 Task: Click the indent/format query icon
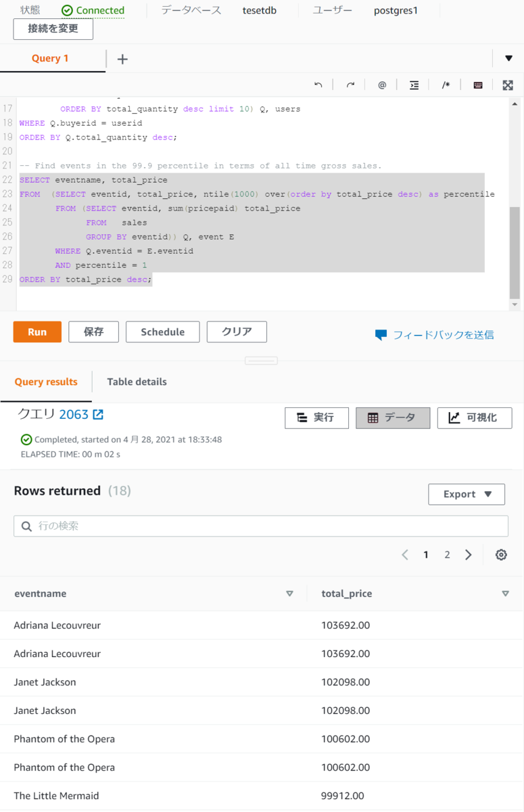pos(414,85)
